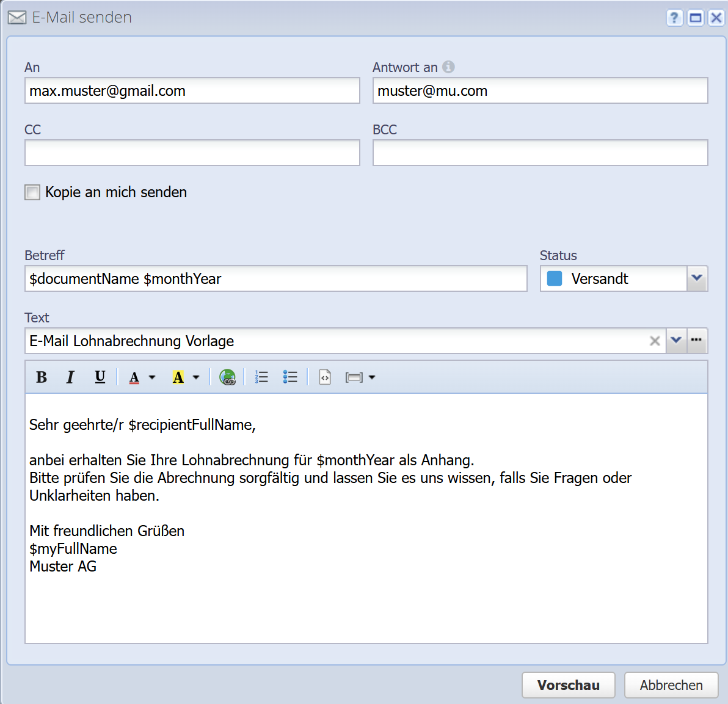728x704 pixels.
Task: Click into the CC input field
Action: [192, 153]
